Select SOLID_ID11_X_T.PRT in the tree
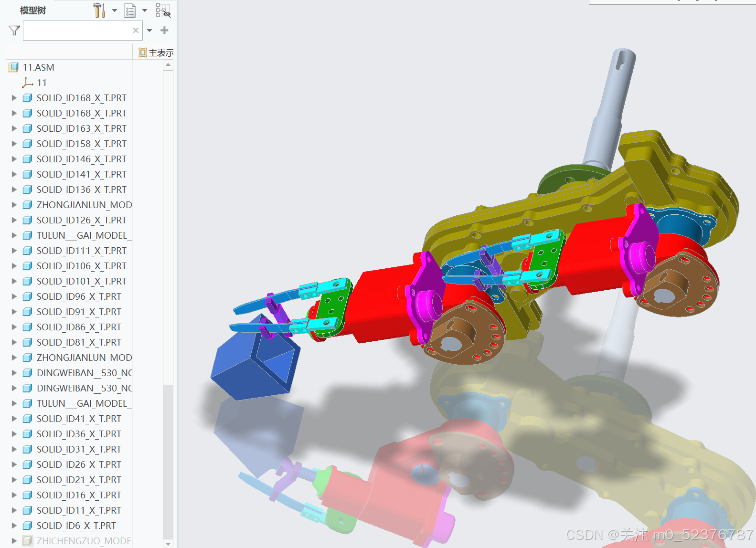Image resolution: width=756 pixels, height=548 pixels. [x=79, y=510]
